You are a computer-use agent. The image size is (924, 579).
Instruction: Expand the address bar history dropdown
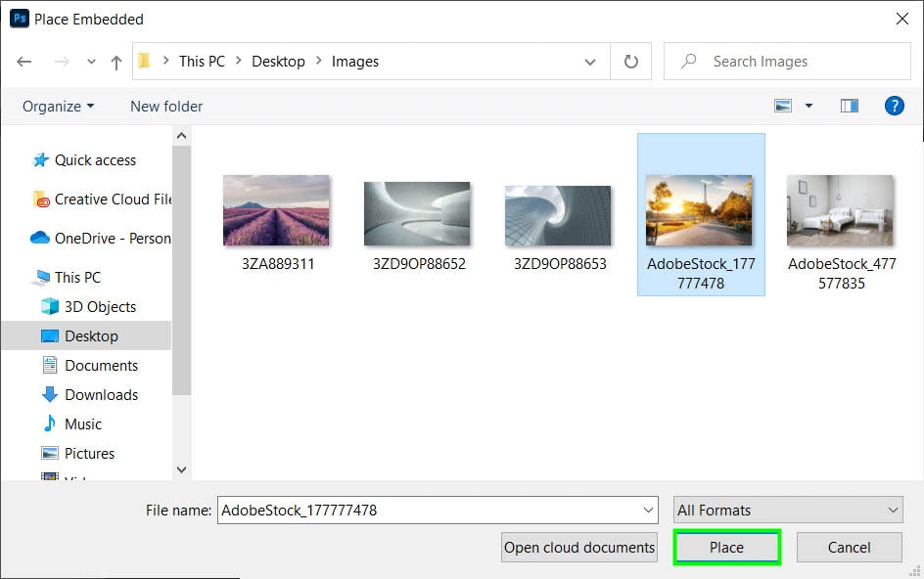point(590,62)
